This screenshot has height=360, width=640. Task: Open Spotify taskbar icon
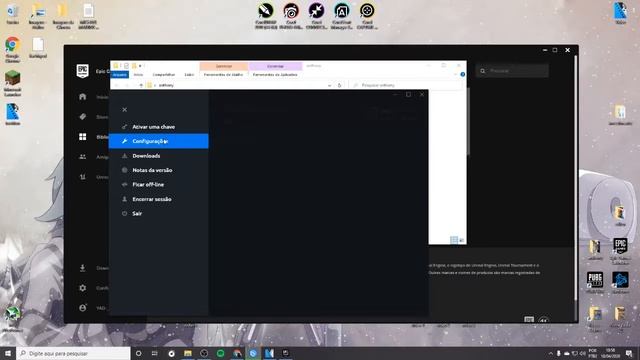pyautogui.click(x=220, y=353)
